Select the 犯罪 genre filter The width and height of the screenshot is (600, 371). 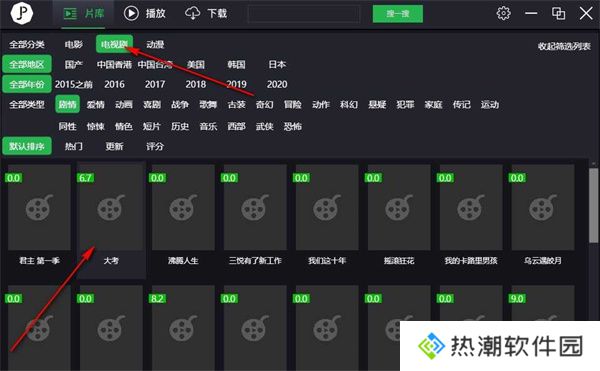[x=405, y=104]
